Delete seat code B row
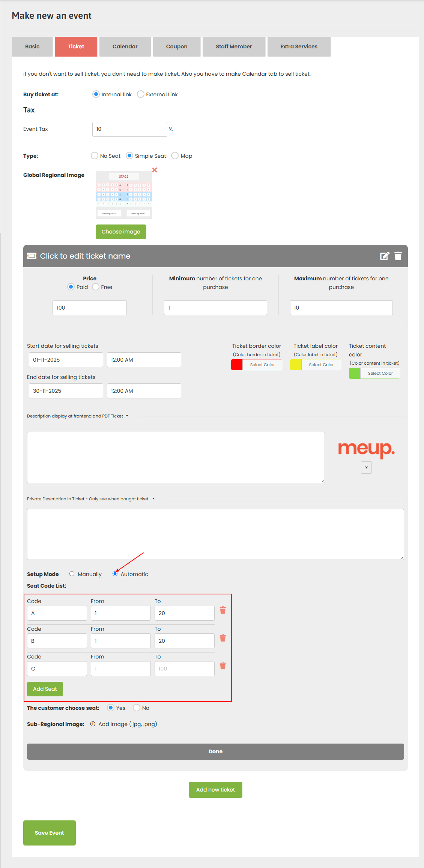Viewport: 424px width, 868px height. click(223, 638)
